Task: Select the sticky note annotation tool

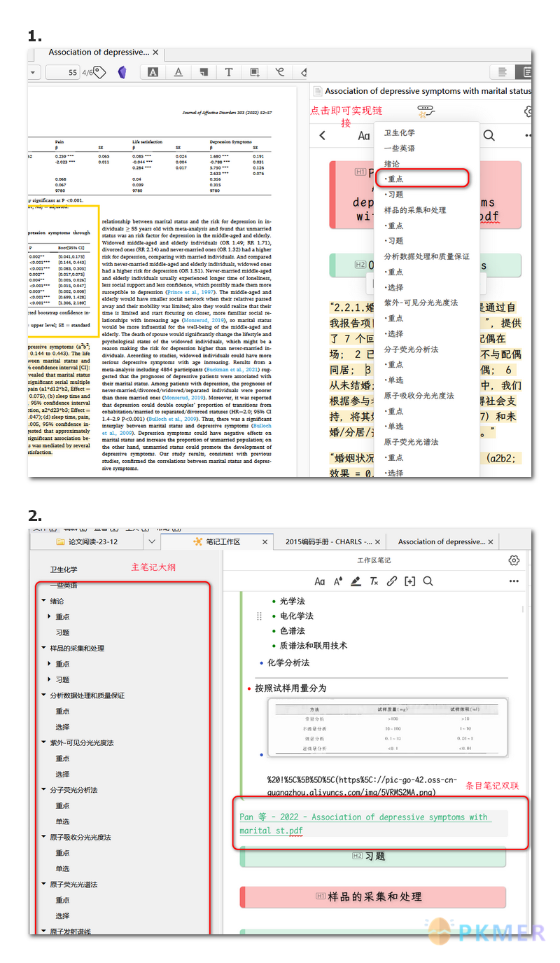Action: [x=204, y=72]
